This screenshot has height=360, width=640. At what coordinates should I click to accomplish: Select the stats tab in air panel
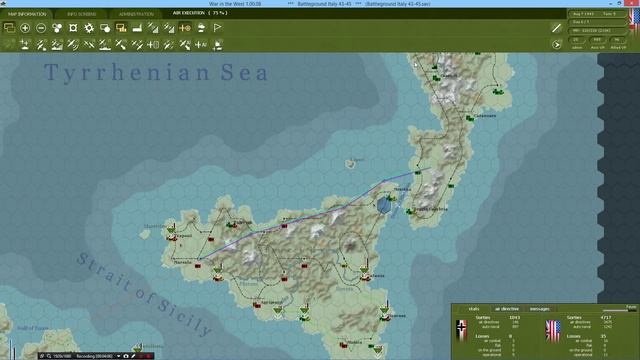(x=473, y=309)
